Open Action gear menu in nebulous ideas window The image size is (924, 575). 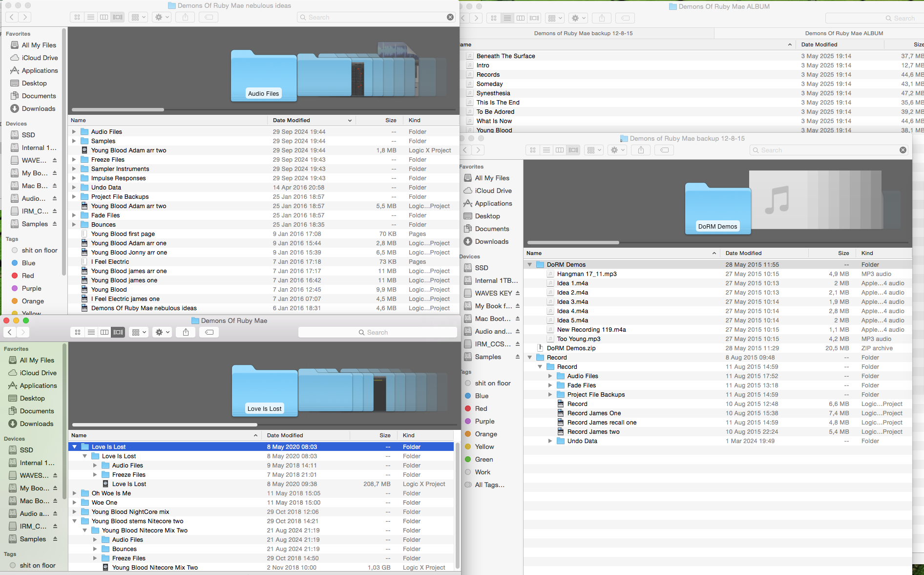tap(162, 17)
